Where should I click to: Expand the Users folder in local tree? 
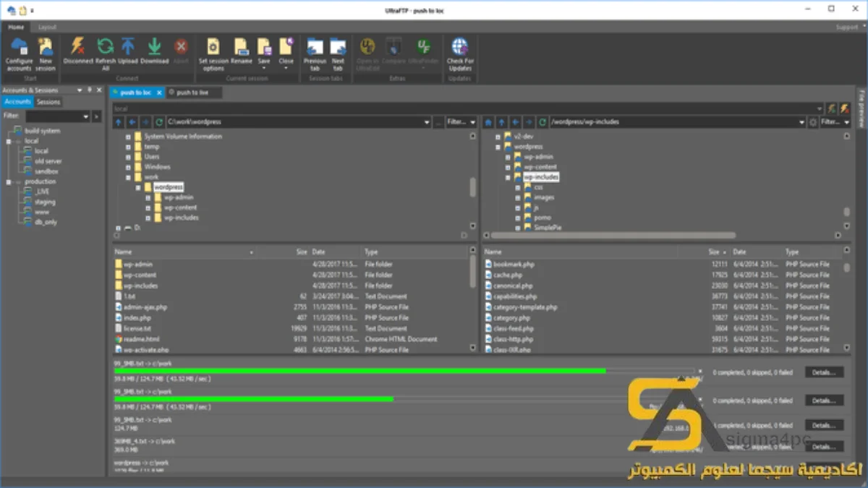pyautogui.click(x=128, y=156)
